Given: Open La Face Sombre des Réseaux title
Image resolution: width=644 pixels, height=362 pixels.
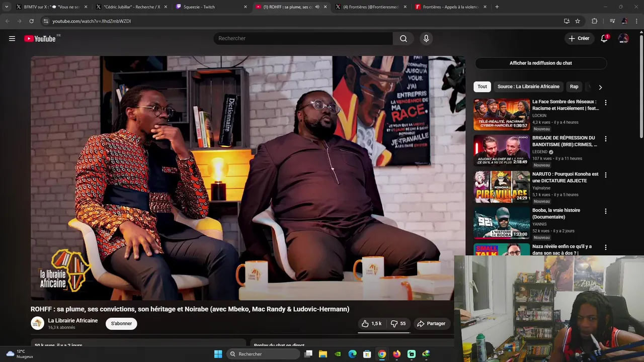Looking at the screenshot, I should coord(566,105).
